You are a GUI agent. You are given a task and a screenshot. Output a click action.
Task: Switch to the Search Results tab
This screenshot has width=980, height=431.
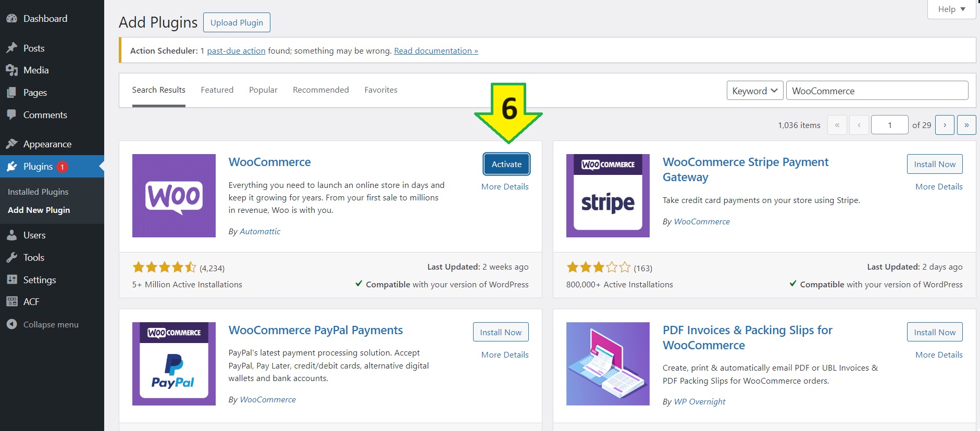pos(159,90)
